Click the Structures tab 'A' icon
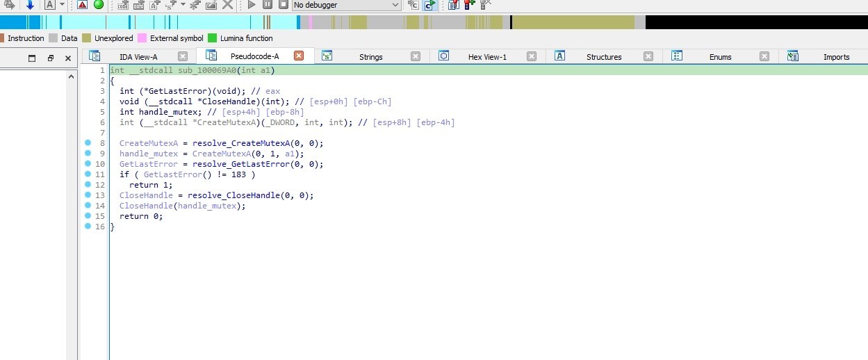Viewport: 868px width, 360px height. click(x=559, y=56)
